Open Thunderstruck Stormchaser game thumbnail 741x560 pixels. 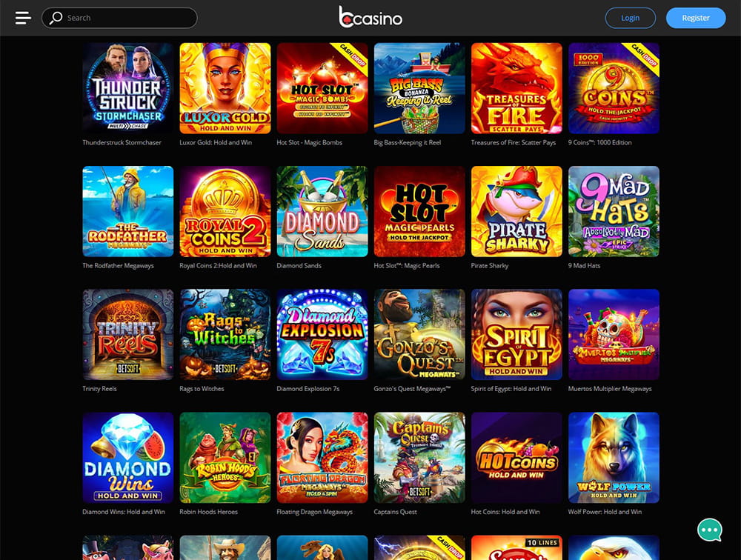click(128, 88)
